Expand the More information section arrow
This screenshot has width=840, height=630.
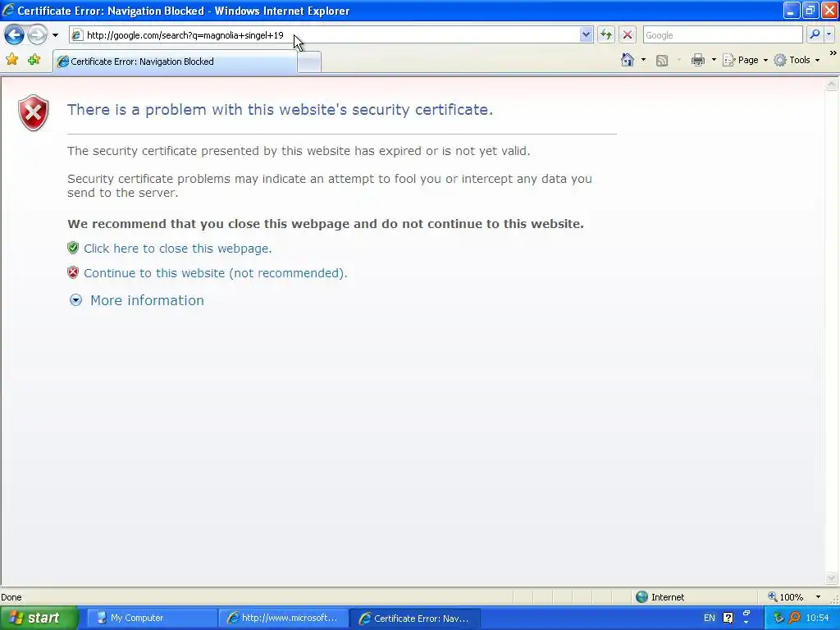click(x=76, y=300)
